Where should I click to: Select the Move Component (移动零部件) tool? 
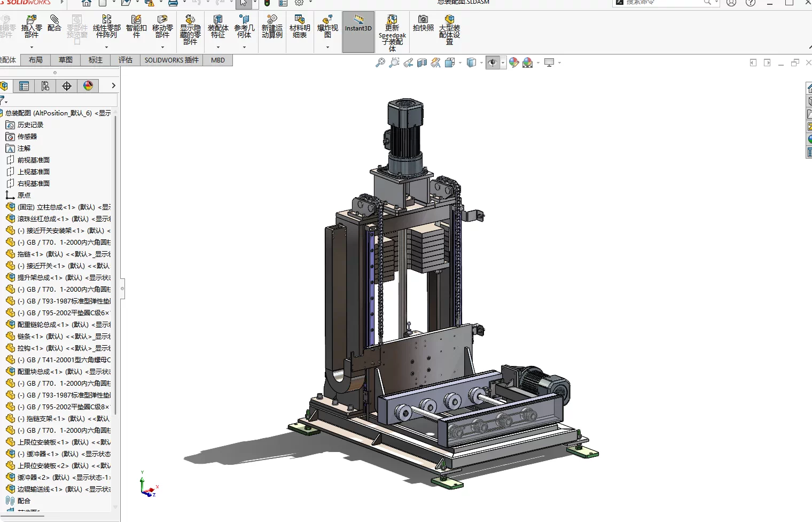[162, 27]
